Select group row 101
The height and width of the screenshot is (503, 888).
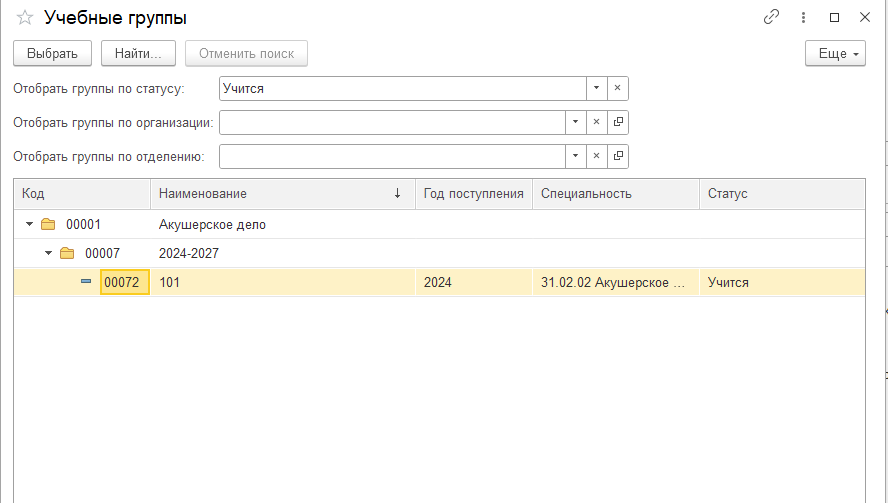pos(280,282)
